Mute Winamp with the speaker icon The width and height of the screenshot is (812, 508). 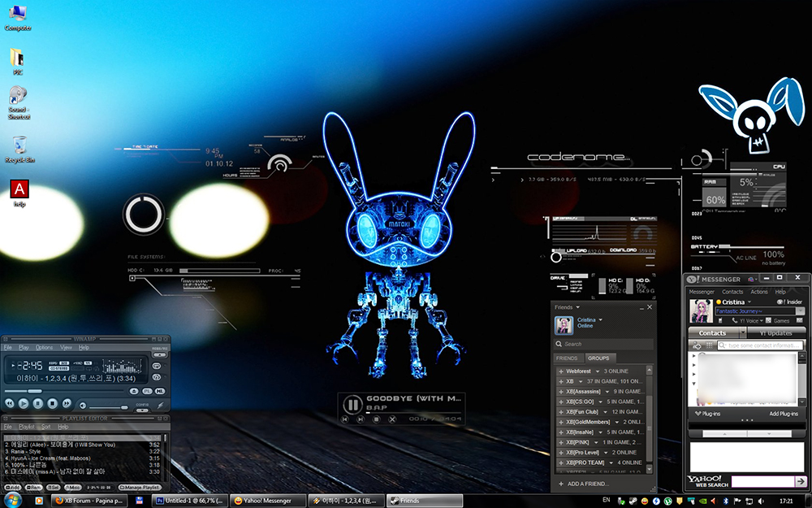tap(82, 406)
